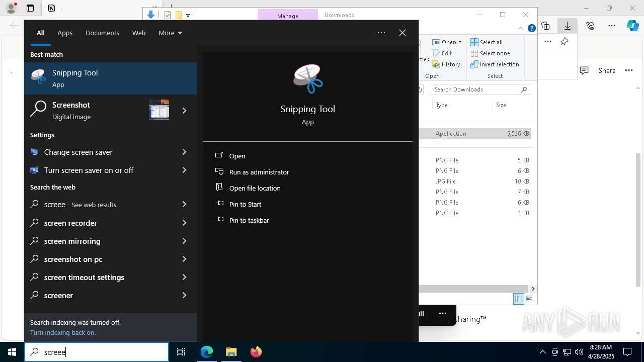Expand screen timeout settings arrow
This screenshot has height=362, width=644.
(184, 277)
